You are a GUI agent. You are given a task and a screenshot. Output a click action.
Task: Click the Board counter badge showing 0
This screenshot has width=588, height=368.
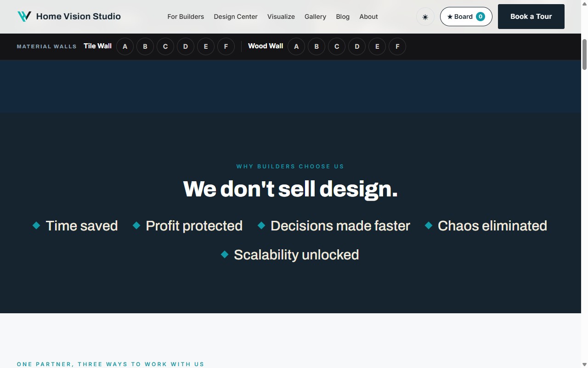tap(481, 17)
